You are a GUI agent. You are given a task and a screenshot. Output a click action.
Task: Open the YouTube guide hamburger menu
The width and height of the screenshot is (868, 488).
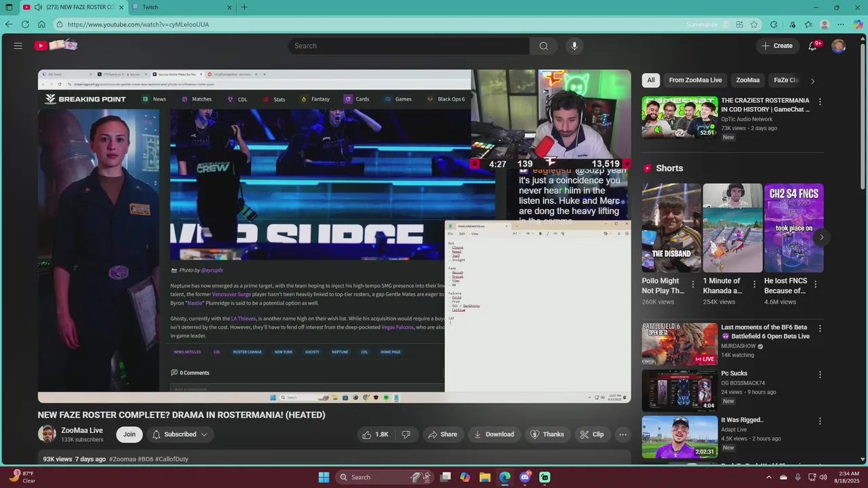click(x=18, y=45)
